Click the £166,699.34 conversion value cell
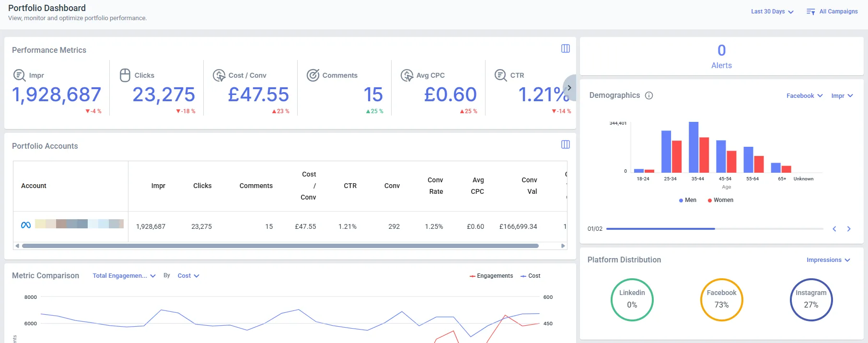 (518, 226)
